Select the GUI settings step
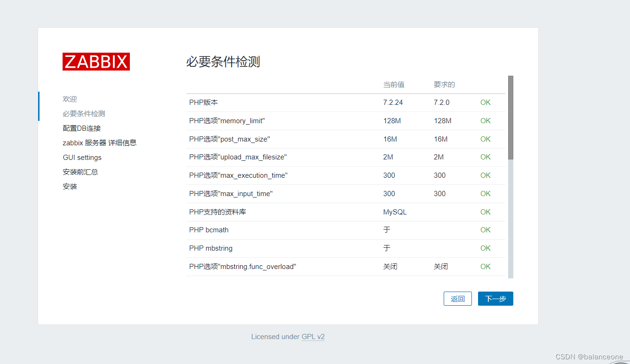The width and height of the screenshot is (630, 364). tap(82, 158)
